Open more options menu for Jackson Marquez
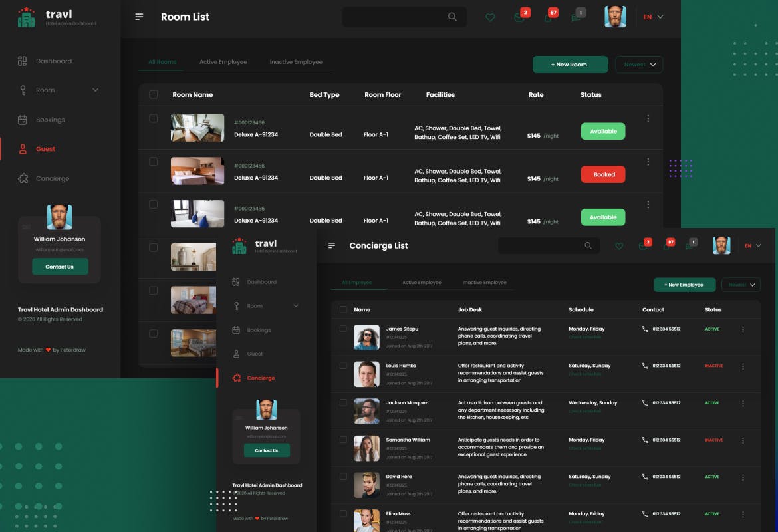The height and width of the screenshot is (532, 778). (743, 404)
